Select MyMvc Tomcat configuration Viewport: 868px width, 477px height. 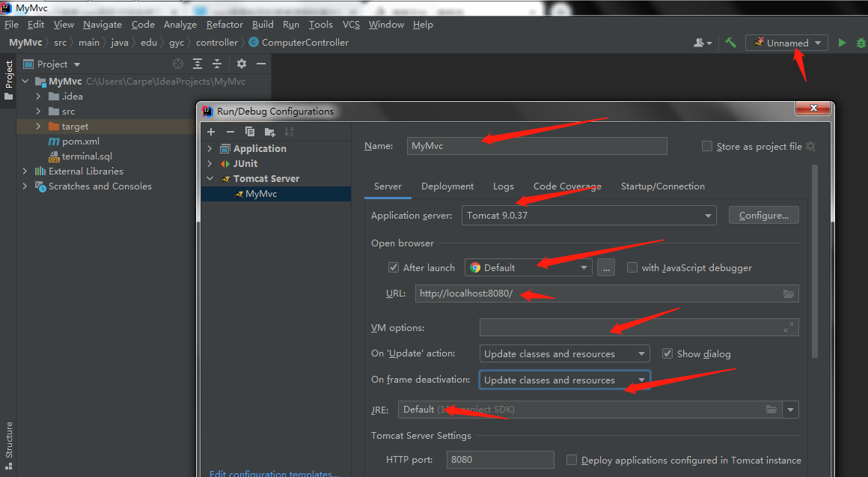[275, 193]
